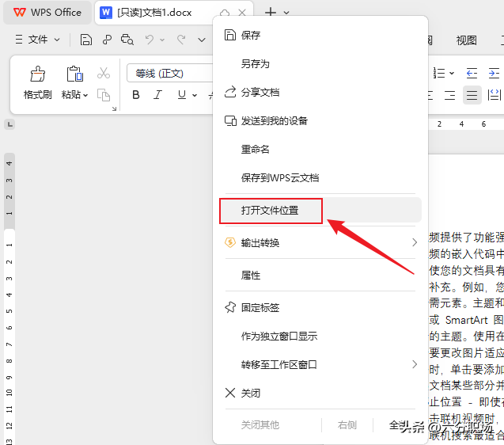
Task: Click the distributed alignment icon
Action: coord(494,95)
